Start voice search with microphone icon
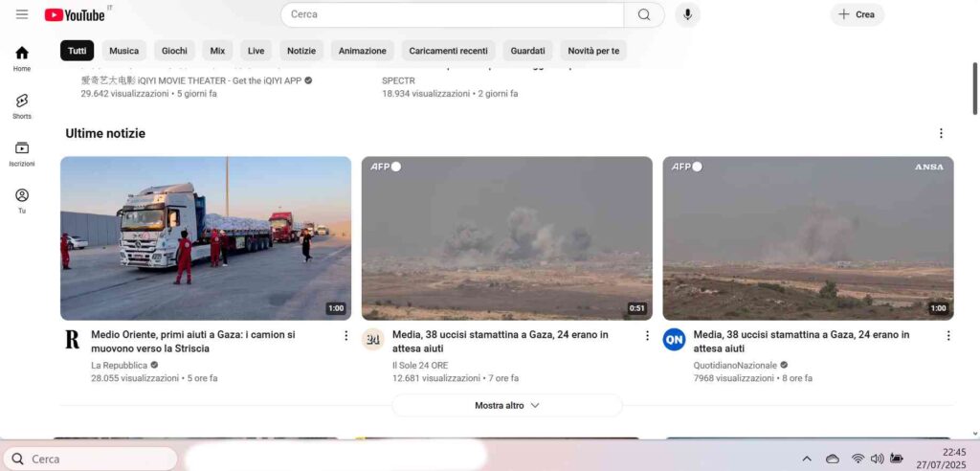This screenshot has width=980, height=471. point(686,14)
